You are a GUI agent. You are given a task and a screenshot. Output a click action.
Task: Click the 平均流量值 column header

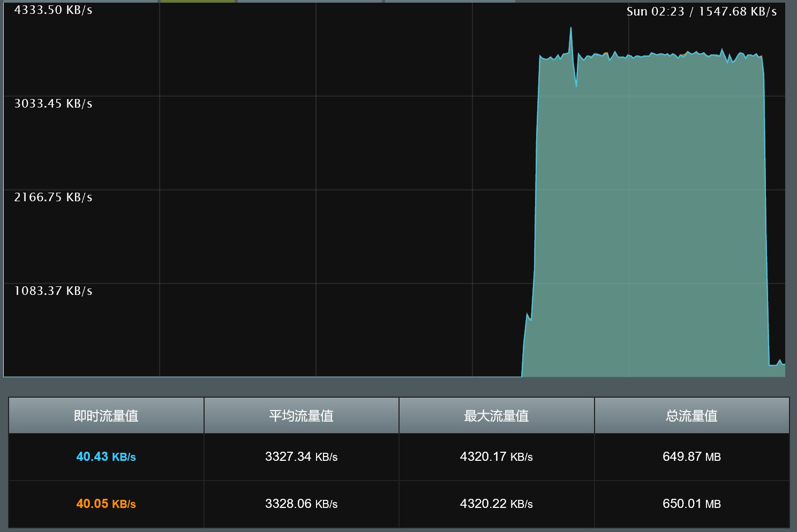[x=301, y=415]
